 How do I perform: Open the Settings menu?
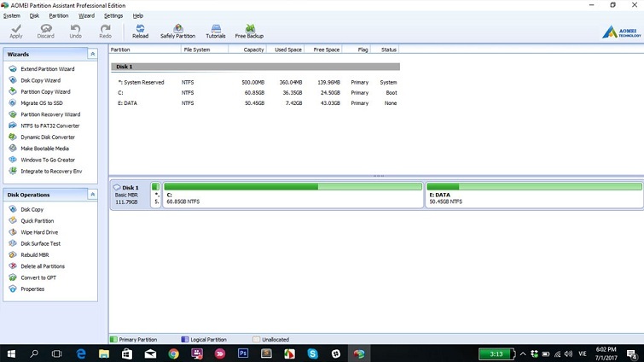(x=113, y=15)
